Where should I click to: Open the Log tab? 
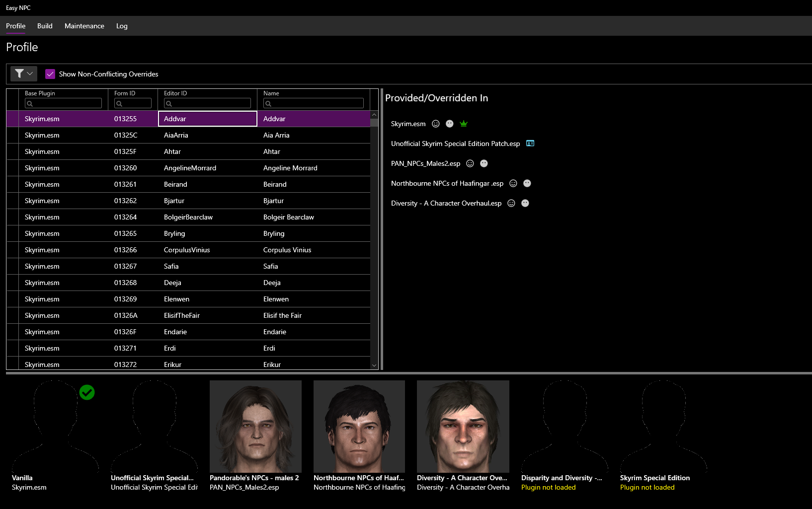click(x=122, y=26)
